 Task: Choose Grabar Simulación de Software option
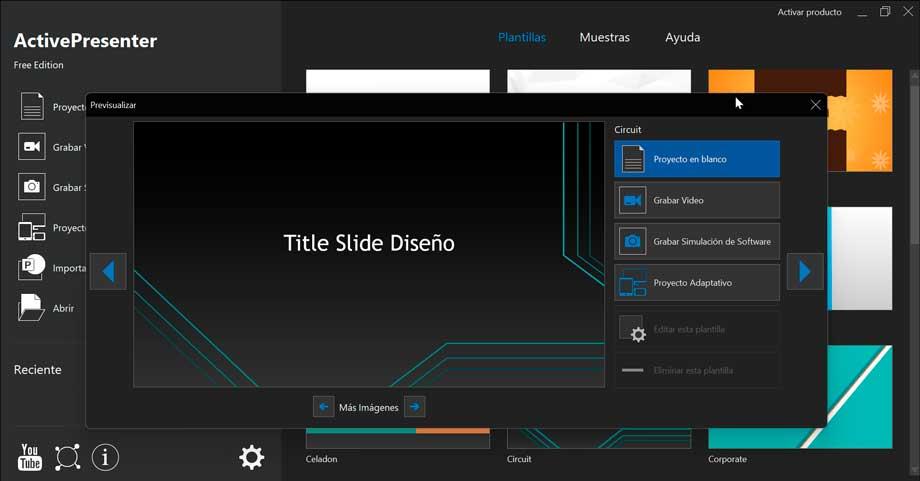[x=697, y=241]
